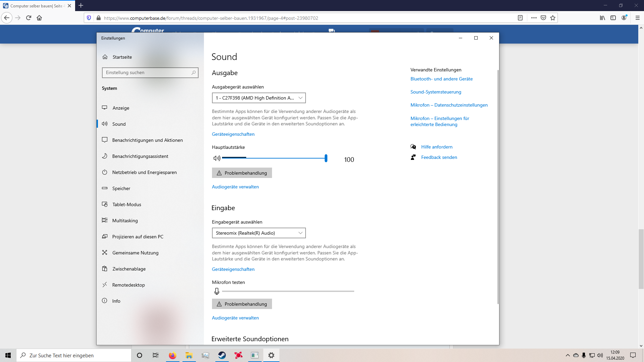The width and height of the screenshot is (644, 362).
Task: Open Netzbetrieb und Energiesparen
Action: 150,172
